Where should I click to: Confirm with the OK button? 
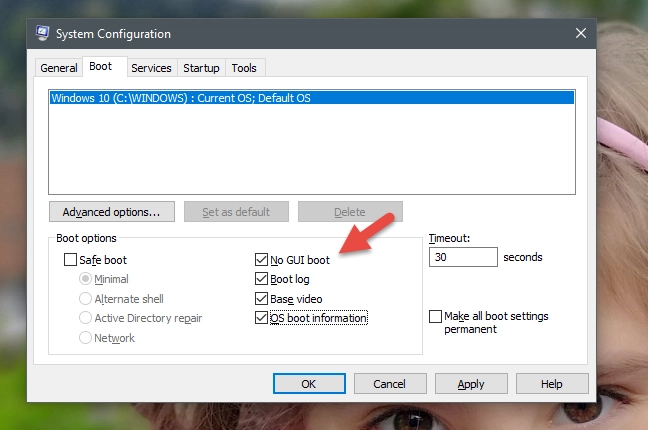[x=309, y=384]
